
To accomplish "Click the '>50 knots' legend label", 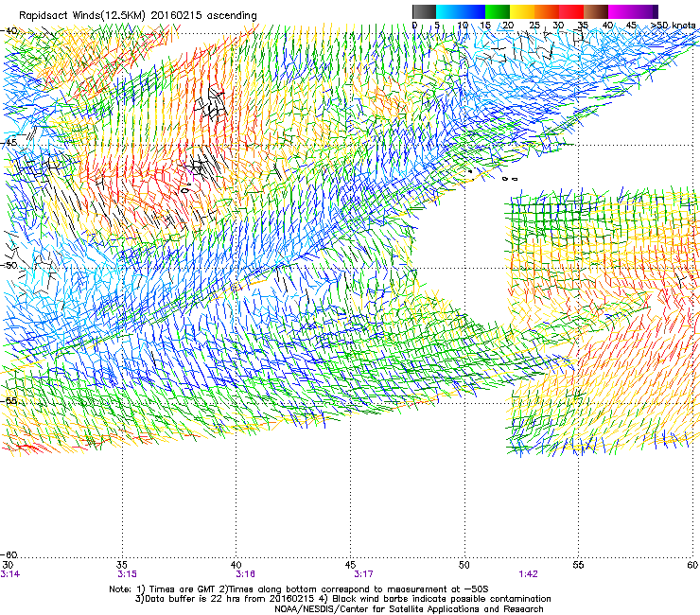I will click(674, 26).
